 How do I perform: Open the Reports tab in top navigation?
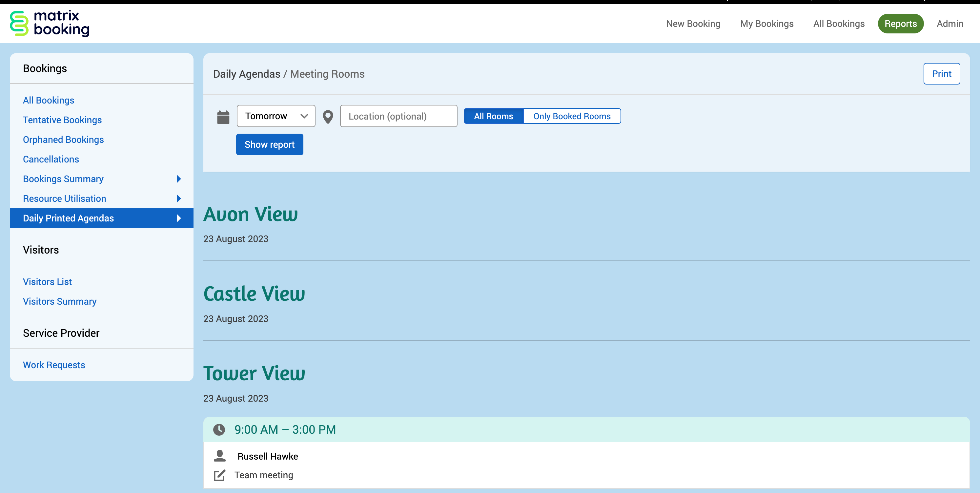[900, 24]
